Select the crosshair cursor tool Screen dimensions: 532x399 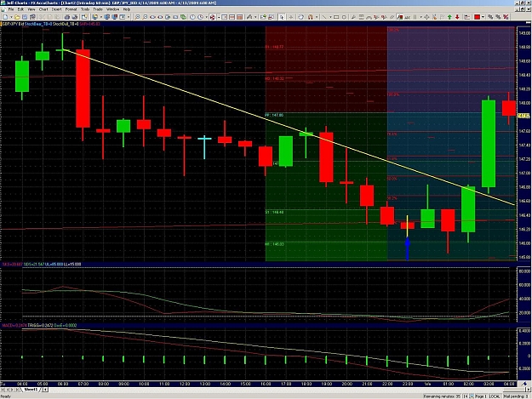click(x=291, y=17)
